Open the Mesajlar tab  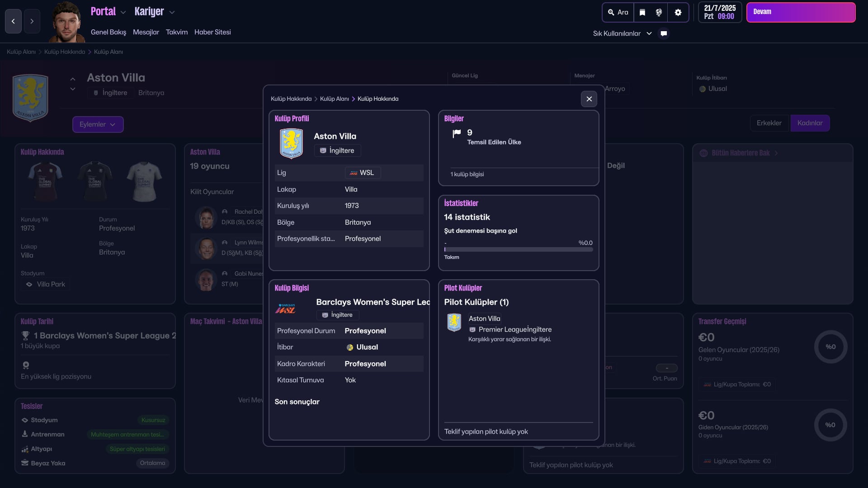pos(146,32)
